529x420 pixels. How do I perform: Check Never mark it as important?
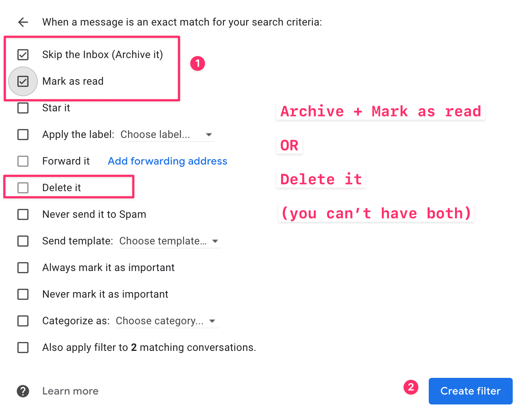click(23, 294)
